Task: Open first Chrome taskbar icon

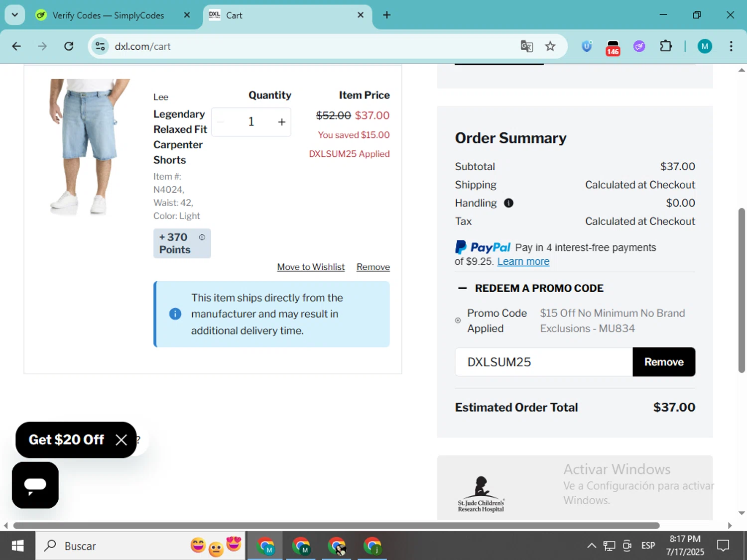Action: pyautogui.click(x=265, y=546)
